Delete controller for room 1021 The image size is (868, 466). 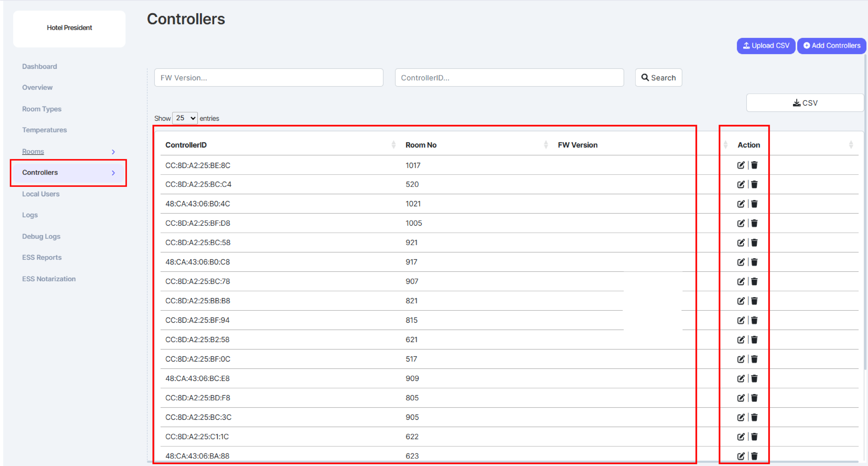pos(754,204)
